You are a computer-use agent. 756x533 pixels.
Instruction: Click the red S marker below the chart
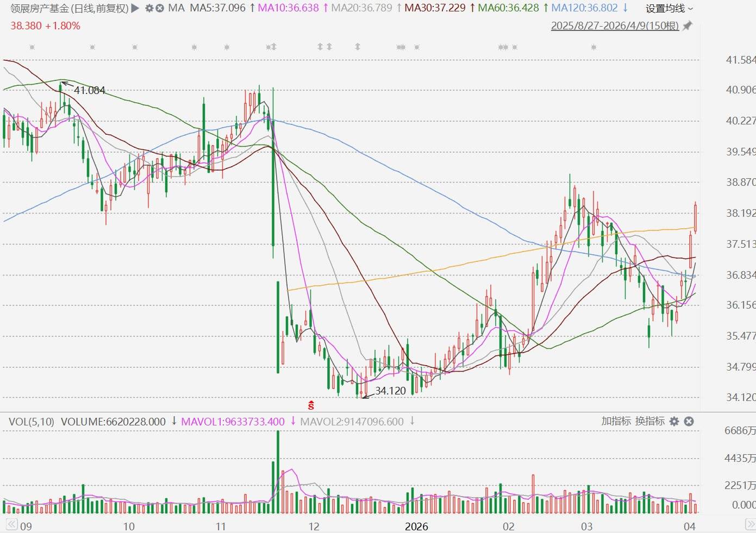click(311, 405)
